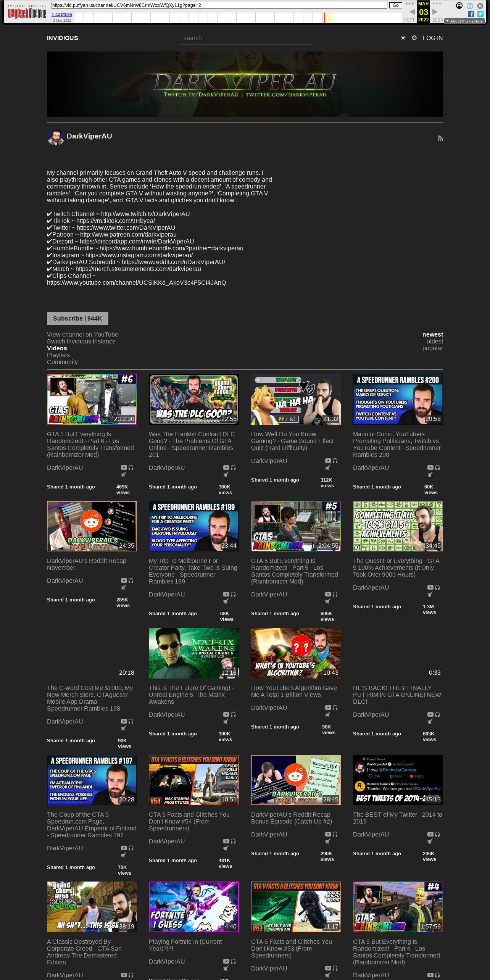Toggle the light/dark theme sun icon
The width and height of the screenshot is (490, 980).
tap(403, 38)
